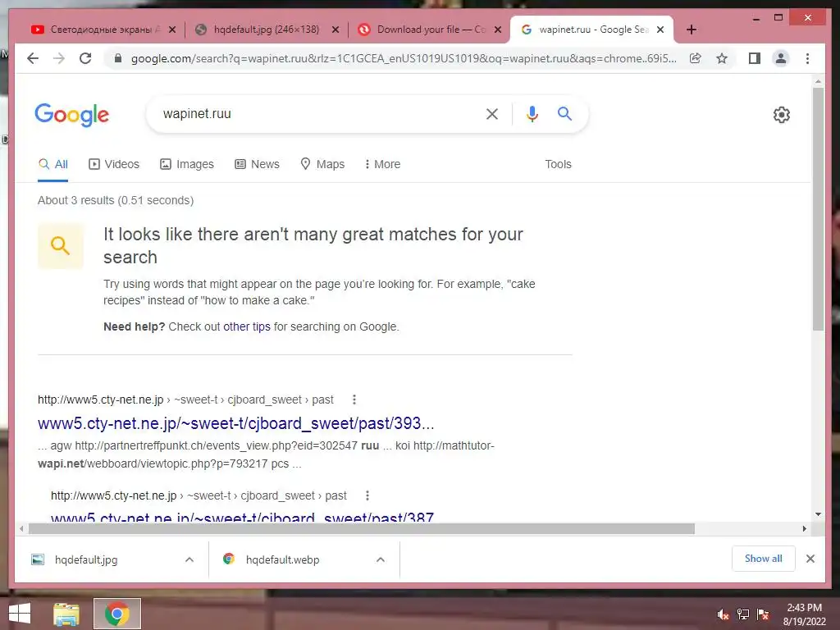Show News search results

(x=257, y=164)
